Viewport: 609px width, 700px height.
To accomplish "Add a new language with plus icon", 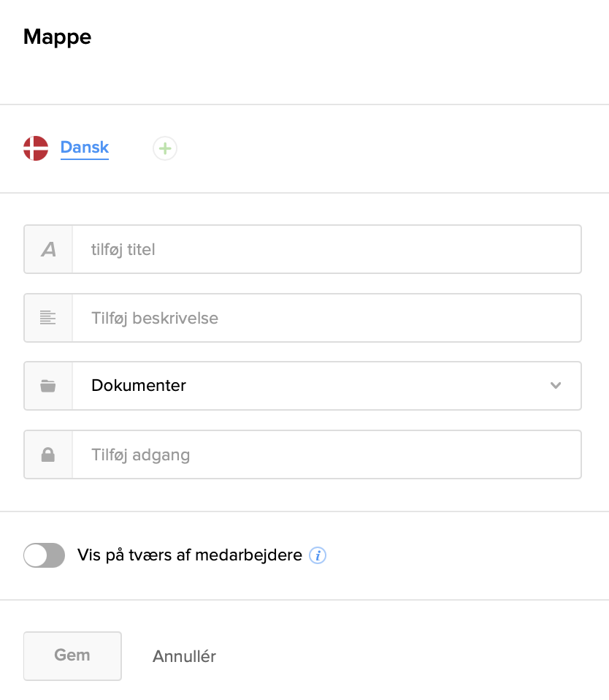I will (165, 148).
